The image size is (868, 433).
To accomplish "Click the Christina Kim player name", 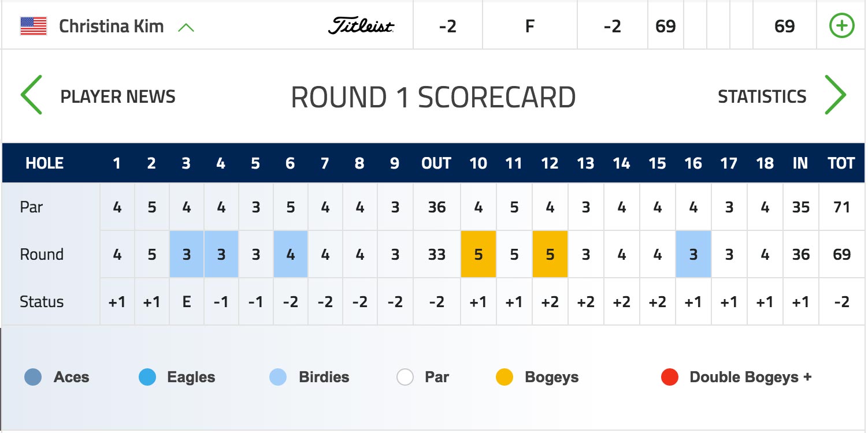I will click(112, 26).
